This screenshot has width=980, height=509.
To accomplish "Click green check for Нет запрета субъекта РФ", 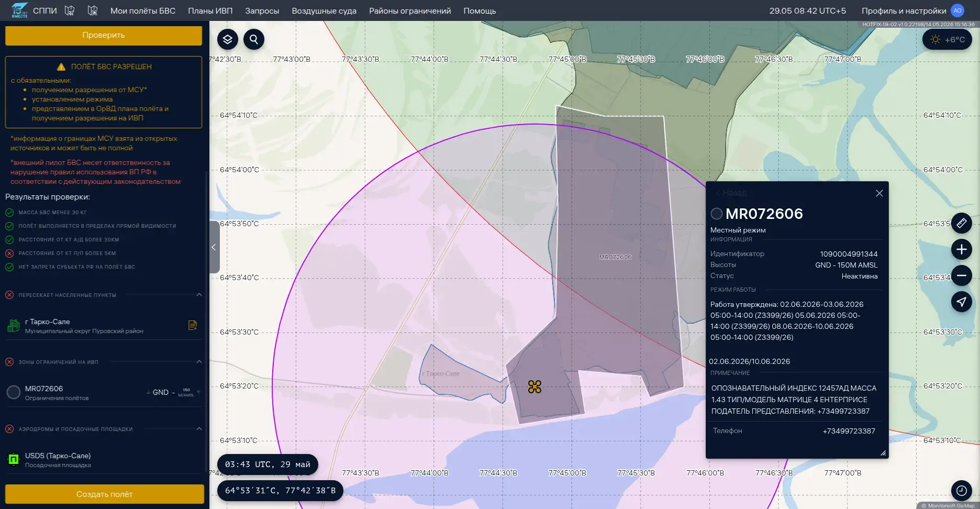I will pyautogui.click(x=9, y=267).
